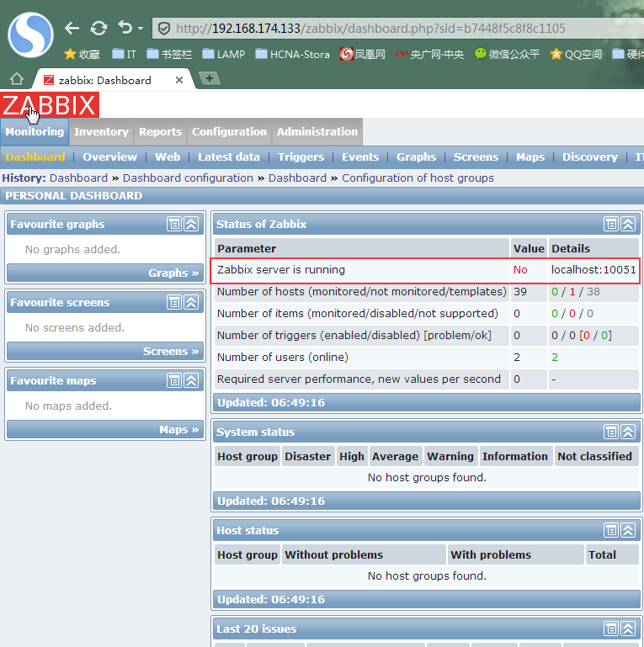Screen dimensions: 644x647
Task: Open the Inventory main menu
Action: pyautogui.click(x=101, y=131)
